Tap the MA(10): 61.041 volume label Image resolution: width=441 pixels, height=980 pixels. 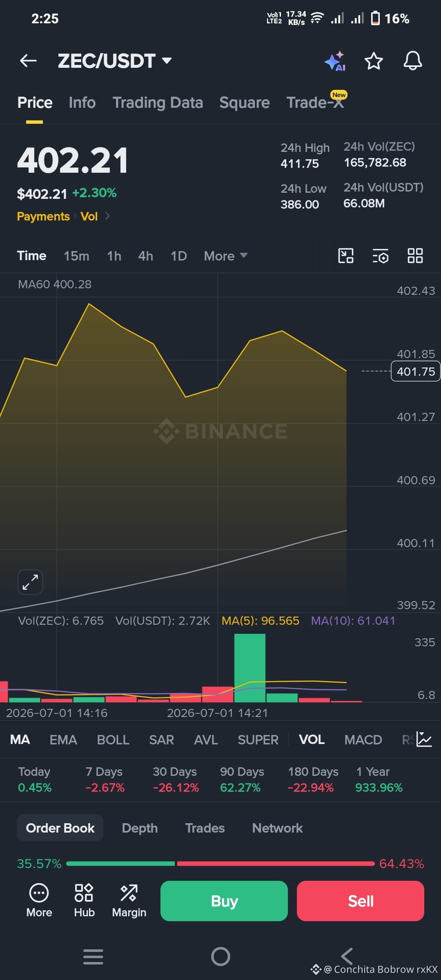coord(353,621)
